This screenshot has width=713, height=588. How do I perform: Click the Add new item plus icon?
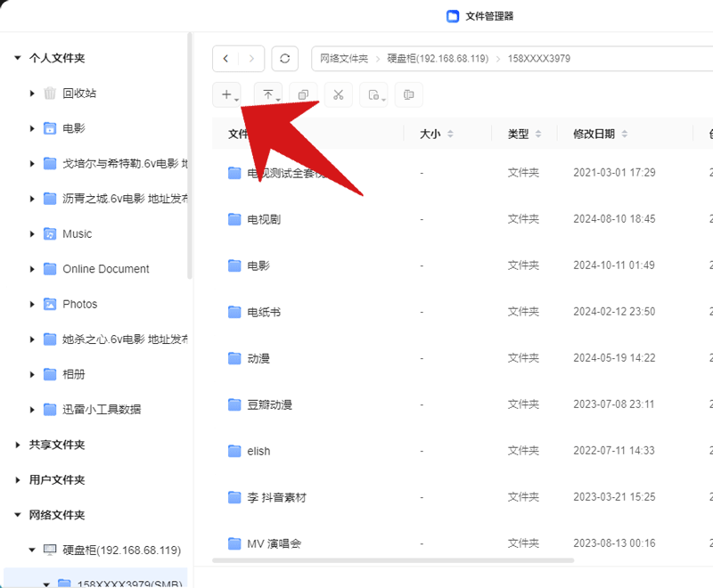(x=225, y=94)
